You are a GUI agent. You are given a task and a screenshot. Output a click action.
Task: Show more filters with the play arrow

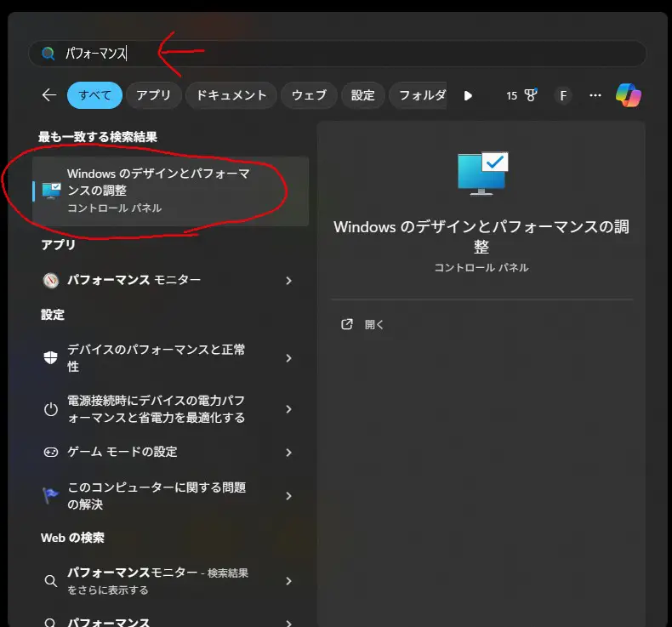pos(468,95)
